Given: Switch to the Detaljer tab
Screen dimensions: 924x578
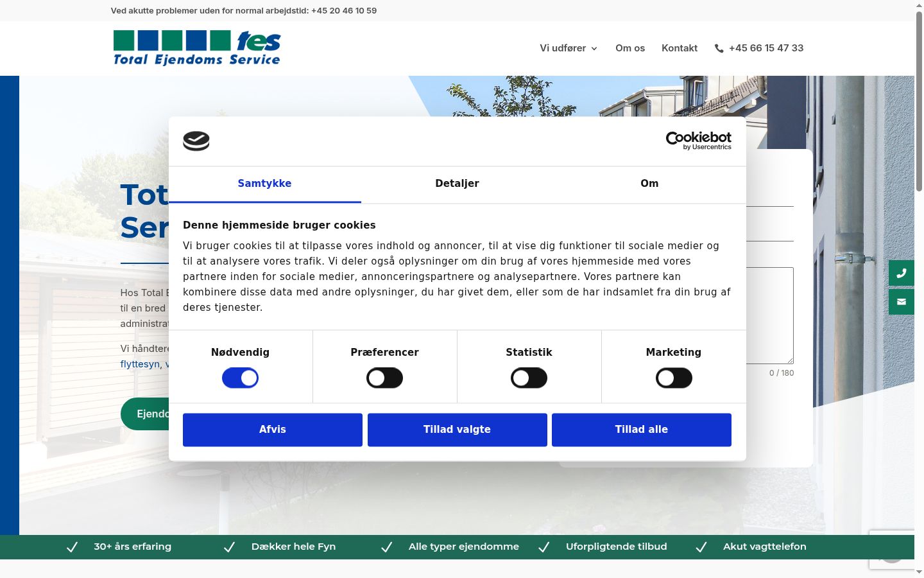Looking at the screenshot, I should pos(457,184).
